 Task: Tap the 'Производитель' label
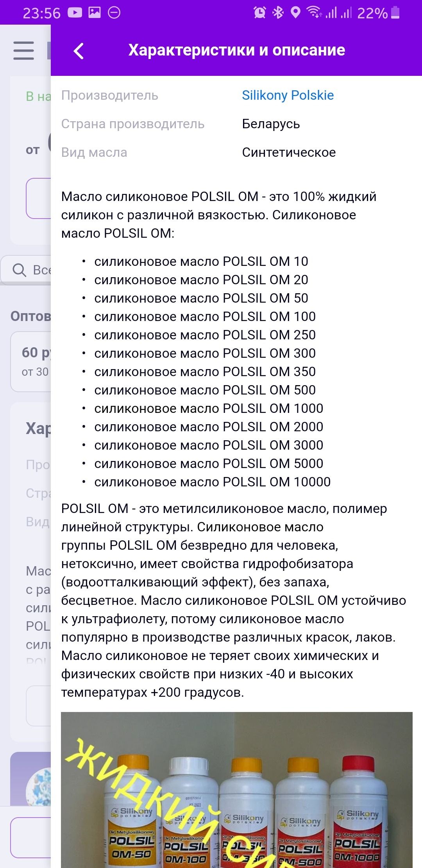(x=110, y=95)
